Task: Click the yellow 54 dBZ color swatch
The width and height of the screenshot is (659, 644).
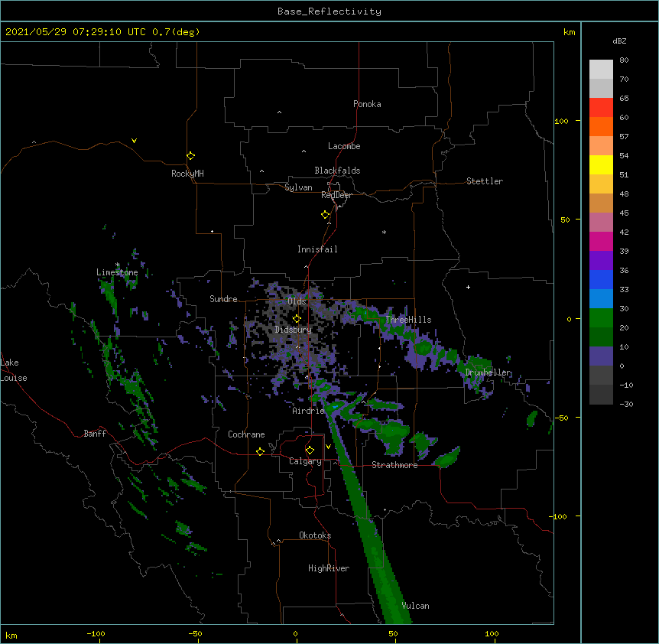Action: point(601,164)
